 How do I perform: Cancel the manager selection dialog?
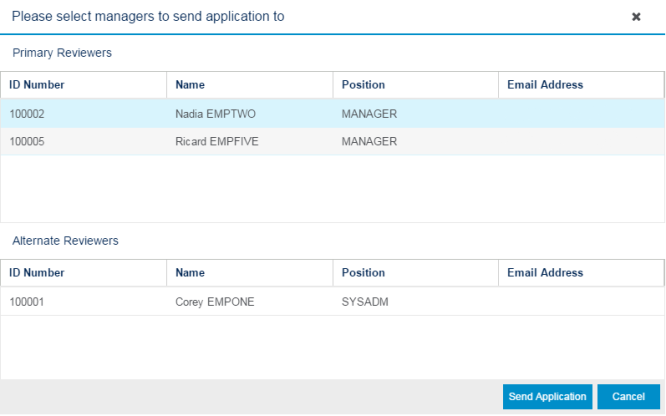(x=628, y=396)
